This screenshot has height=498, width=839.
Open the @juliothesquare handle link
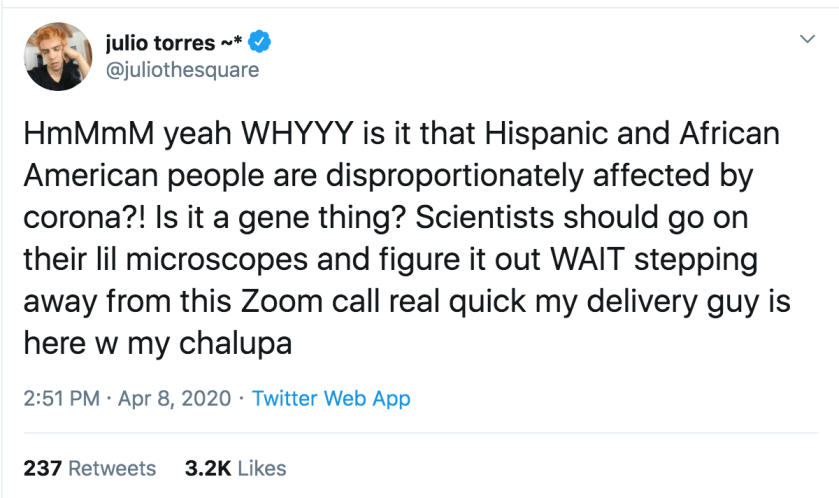click(x=181, y=70)
